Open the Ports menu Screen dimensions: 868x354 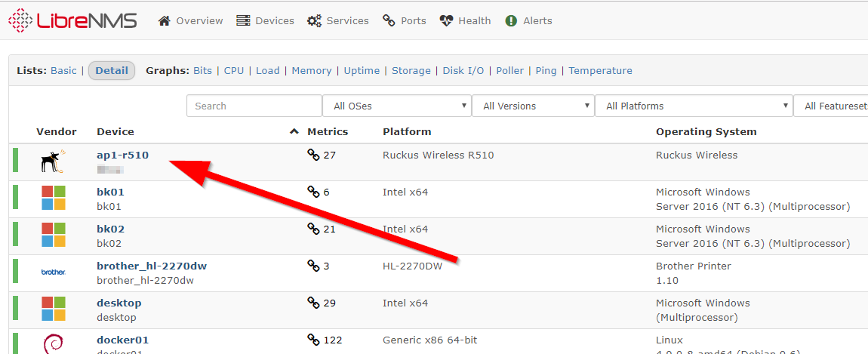404,20
